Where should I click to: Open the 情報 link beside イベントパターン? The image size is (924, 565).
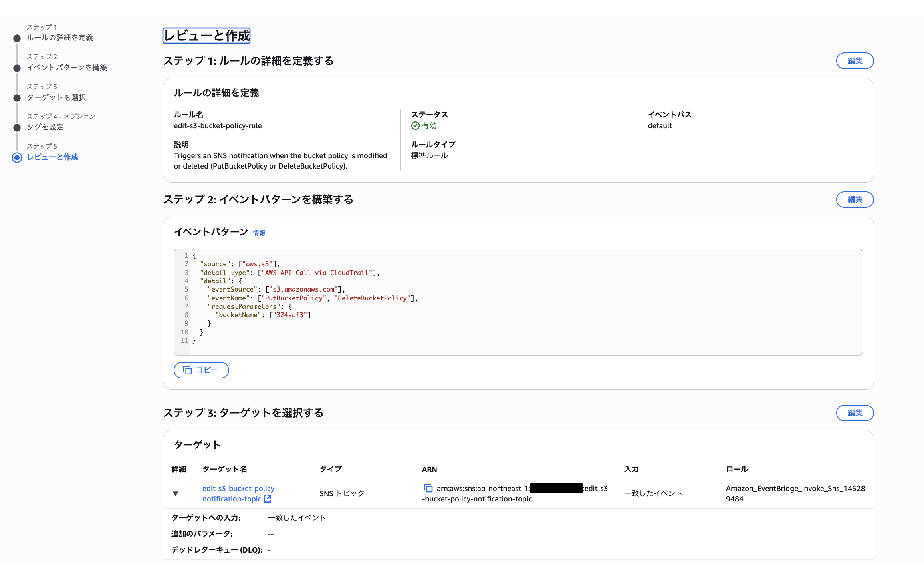click(259, 233)
